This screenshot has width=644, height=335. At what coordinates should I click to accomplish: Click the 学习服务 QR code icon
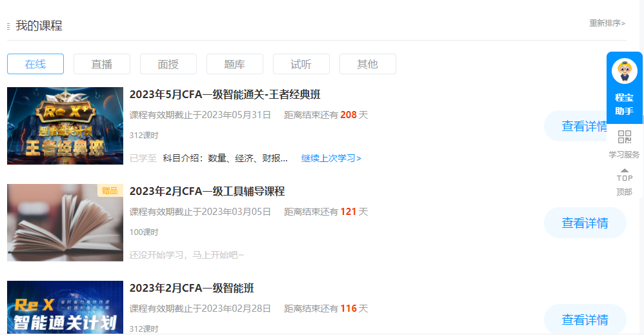coord(624,137)
